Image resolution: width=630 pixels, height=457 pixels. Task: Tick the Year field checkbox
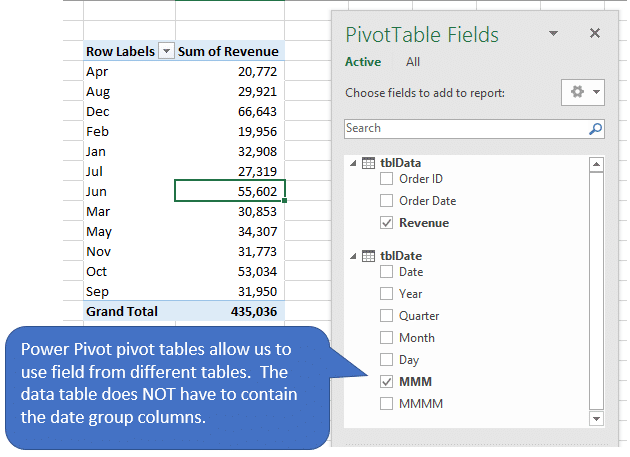pyautogui.click(x=387, y=294)
